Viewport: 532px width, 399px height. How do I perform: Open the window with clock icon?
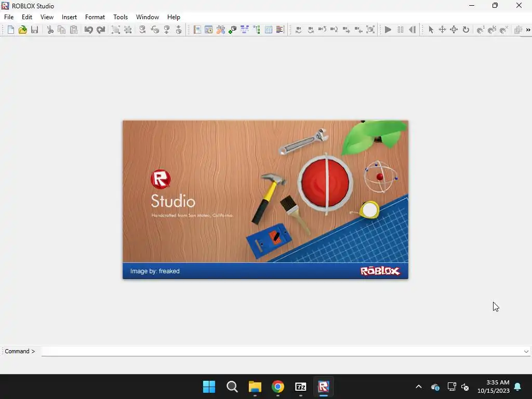[x=209, y=30]
